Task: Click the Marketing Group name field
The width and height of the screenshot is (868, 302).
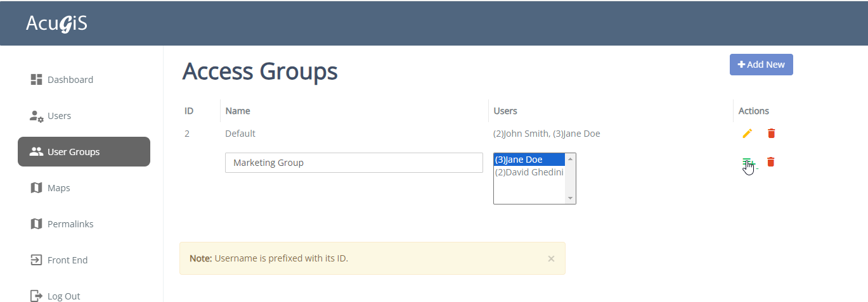Action: pos(354,163)
